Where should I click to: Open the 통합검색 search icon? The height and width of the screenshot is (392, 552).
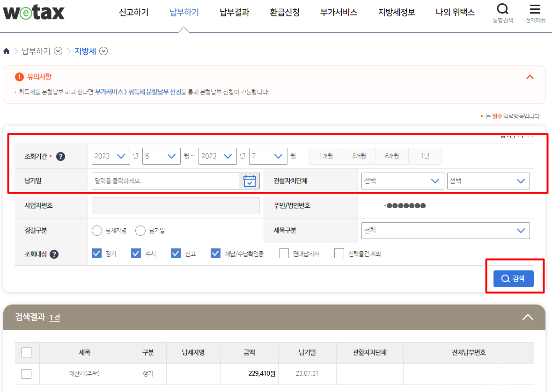coord(502,9)
